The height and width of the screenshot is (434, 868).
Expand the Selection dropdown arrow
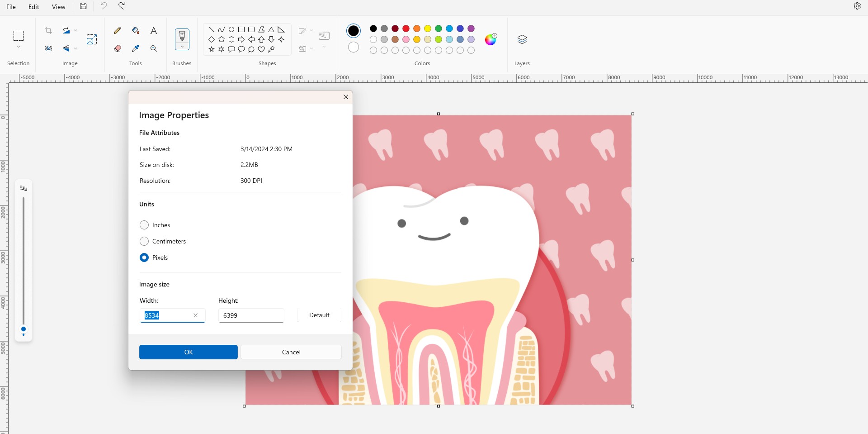coord(19,47)
